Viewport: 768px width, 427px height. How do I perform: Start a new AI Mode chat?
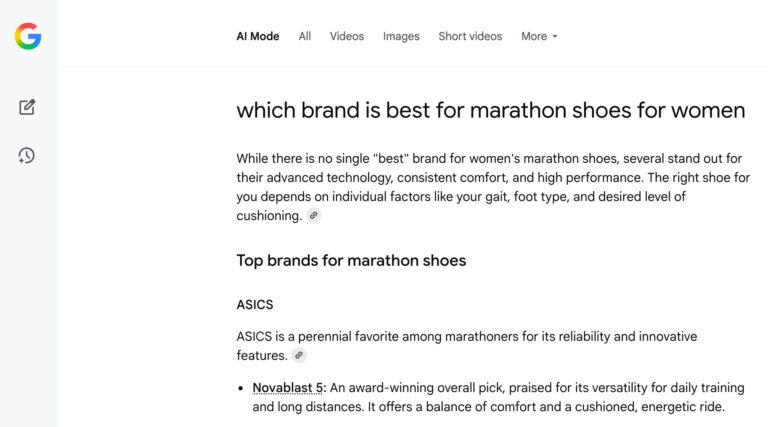27,107
